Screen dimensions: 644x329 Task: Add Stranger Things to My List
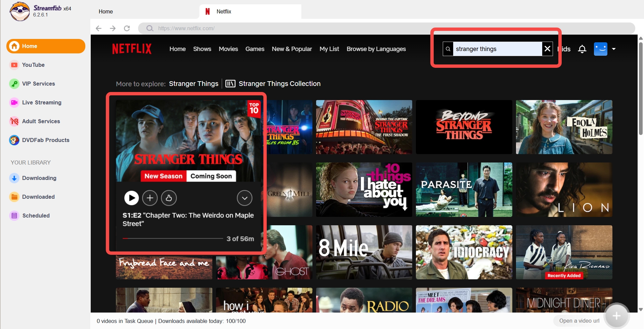(x=150, y=198)
